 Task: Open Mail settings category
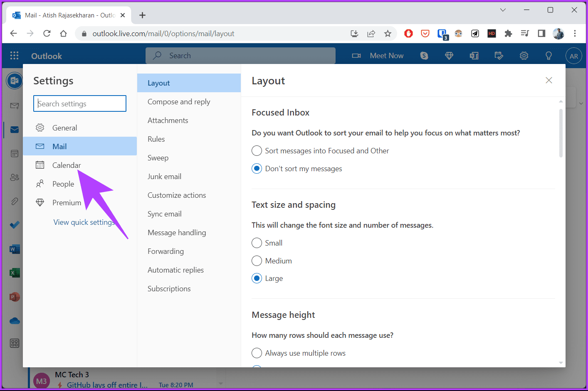[x=80, y=146]
